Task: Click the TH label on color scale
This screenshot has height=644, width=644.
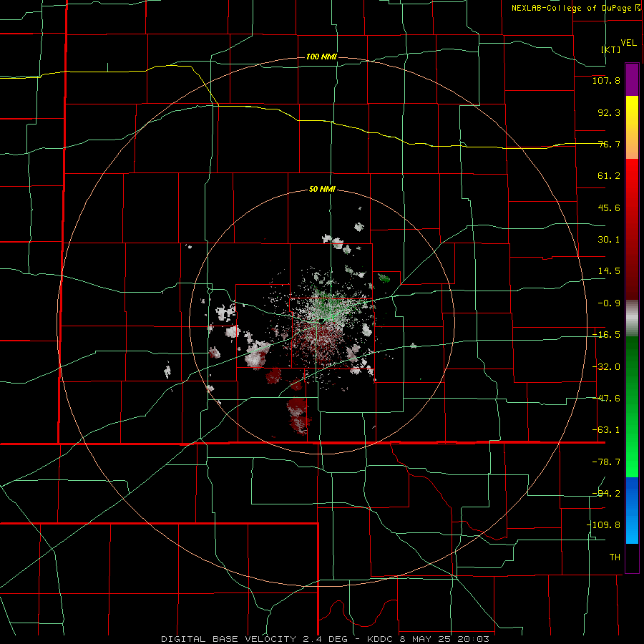Action: 615,557
